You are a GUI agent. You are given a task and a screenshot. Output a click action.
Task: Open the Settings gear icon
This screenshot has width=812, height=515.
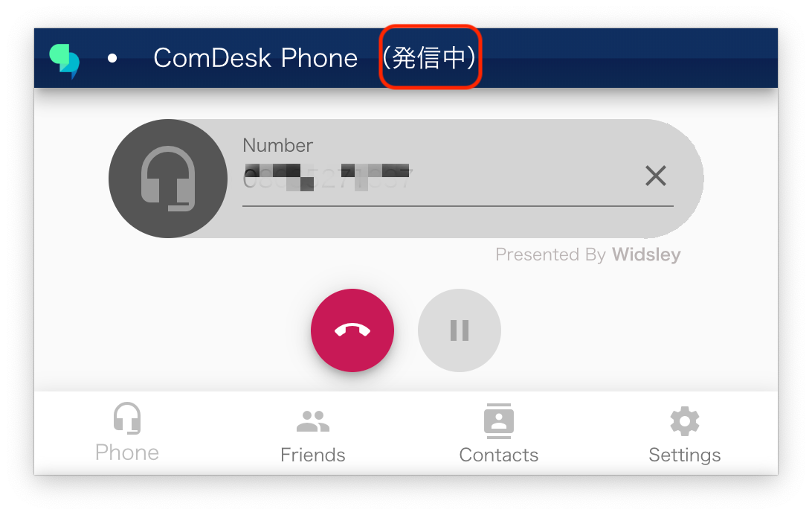(685, 421)
